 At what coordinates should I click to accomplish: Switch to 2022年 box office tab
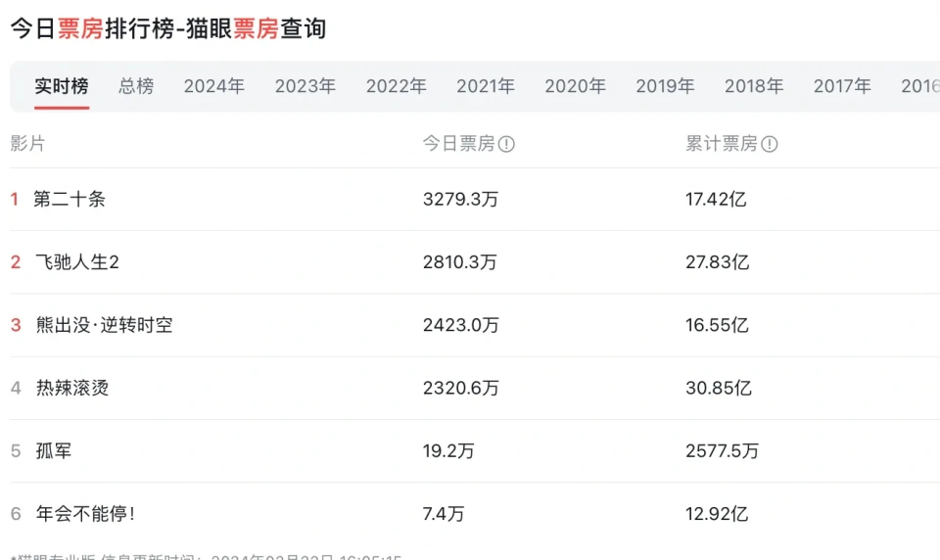[x=397, y=86]
